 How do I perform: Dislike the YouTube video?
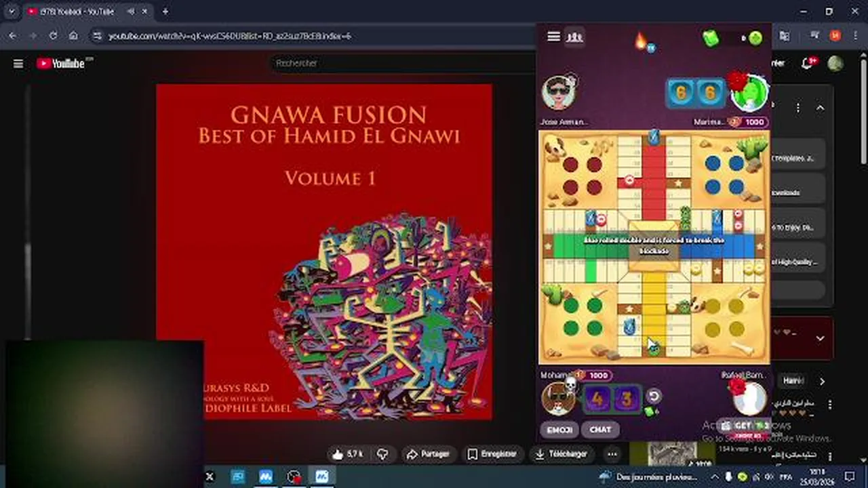point(383,454)
